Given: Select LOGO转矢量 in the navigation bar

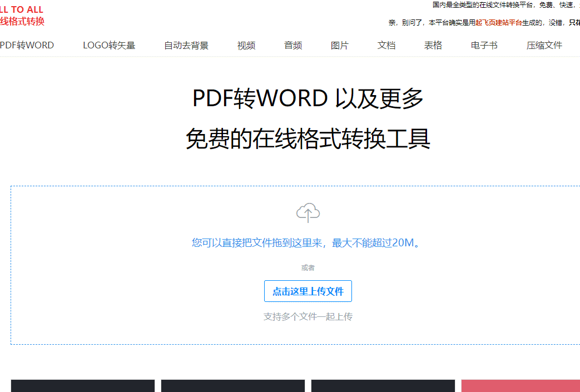Looking at the screenshot, I should tap(109, 46).
